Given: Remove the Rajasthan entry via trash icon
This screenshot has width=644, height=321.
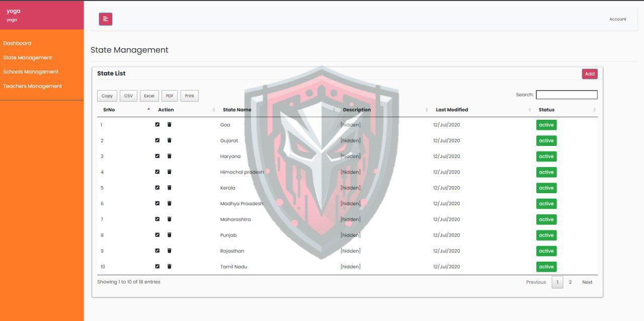Looking at the screenshot, I should click(170, 251).
